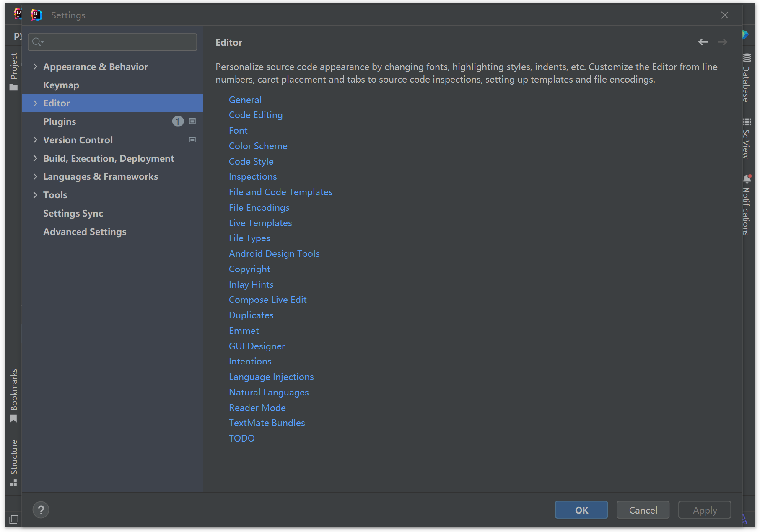Click the magnifier in the search field
Screen dimensions: 760x532
pyautogui.click(x=37, y=42)
